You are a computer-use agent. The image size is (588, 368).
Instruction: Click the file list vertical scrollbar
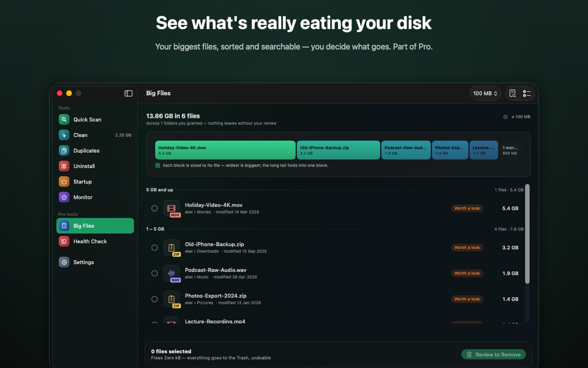coord(527,234)
